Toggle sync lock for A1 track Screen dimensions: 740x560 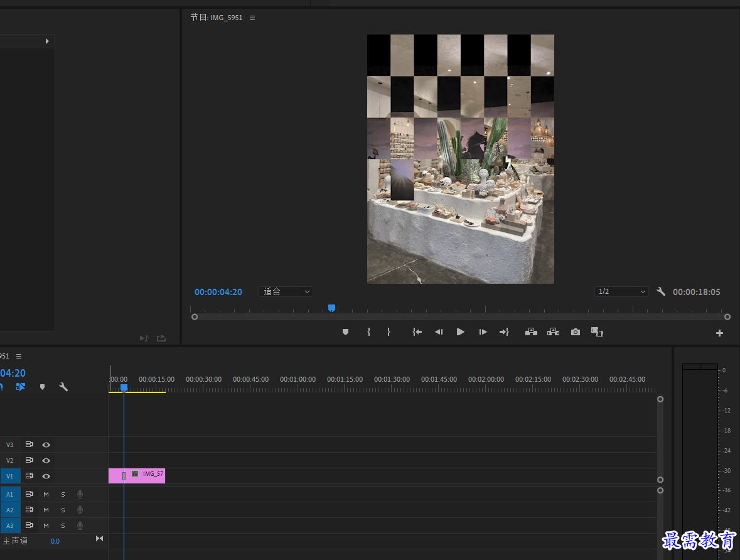point(29,494)
